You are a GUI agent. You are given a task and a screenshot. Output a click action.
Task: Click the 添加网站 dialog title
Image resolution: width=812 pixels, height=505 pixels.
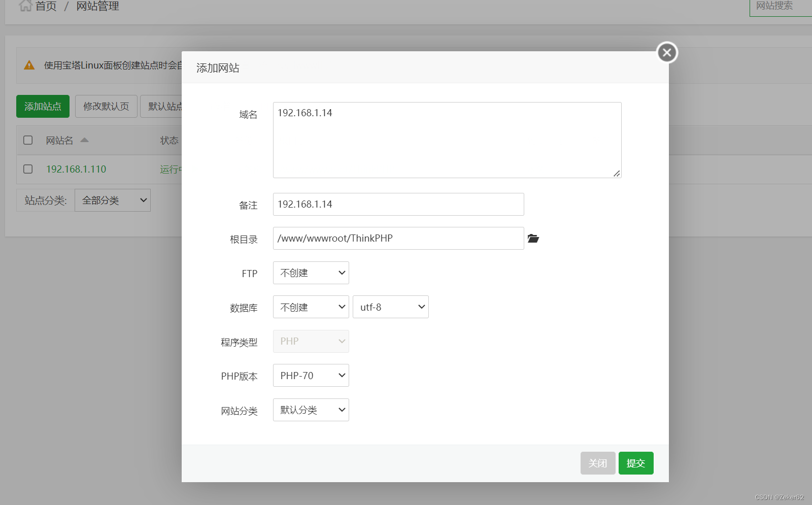(x=218, y=68)
